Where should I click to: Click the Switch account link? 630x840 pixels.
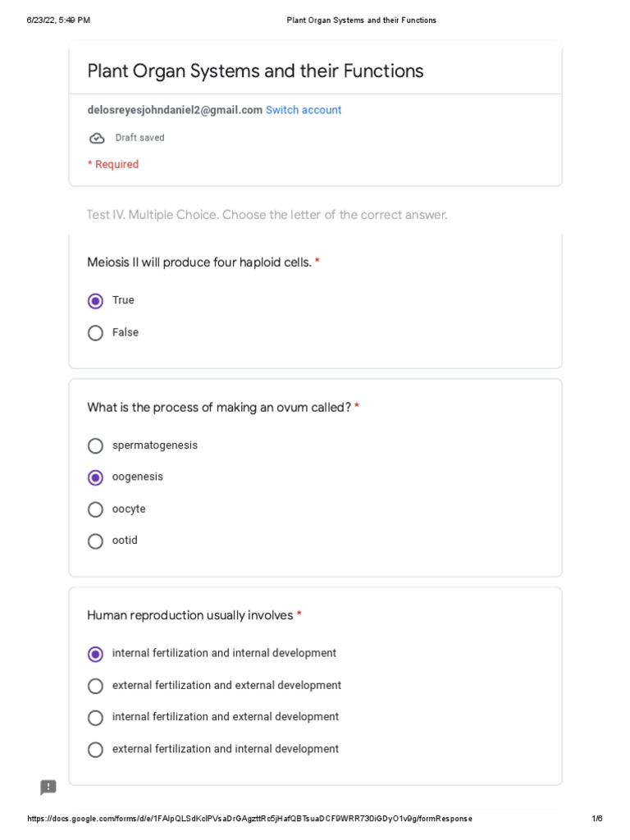pos(304,110)
